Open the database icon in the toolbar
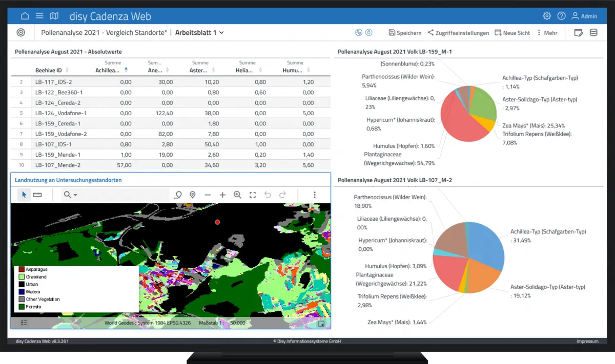Image resolution: width=615 pixels, height=364 pixels. 593,32
